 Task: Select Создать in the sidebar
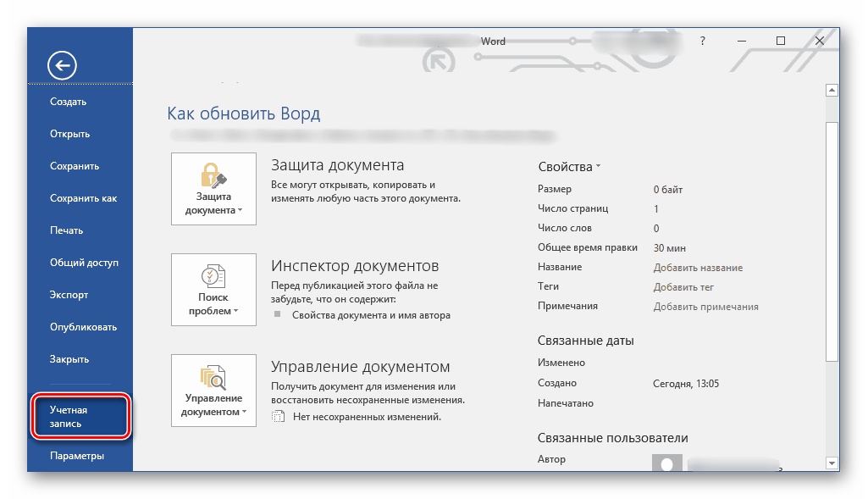click(x=68, y=102)
